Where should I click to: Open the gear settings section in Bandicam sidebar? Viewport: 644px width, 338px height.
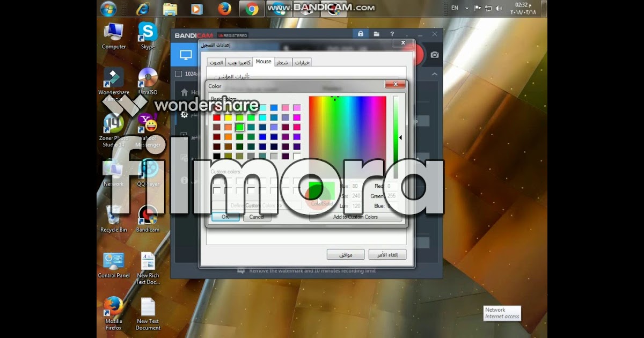pos(185,114)
